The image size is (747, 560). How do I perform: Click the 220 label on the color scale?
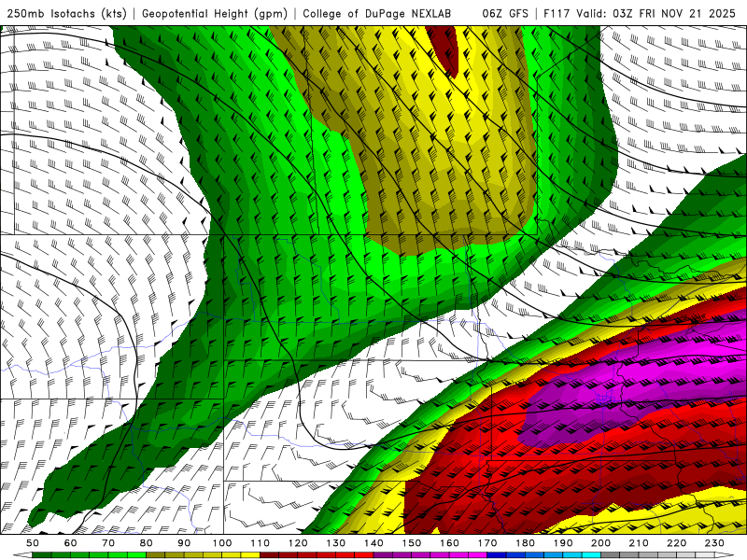676,543
